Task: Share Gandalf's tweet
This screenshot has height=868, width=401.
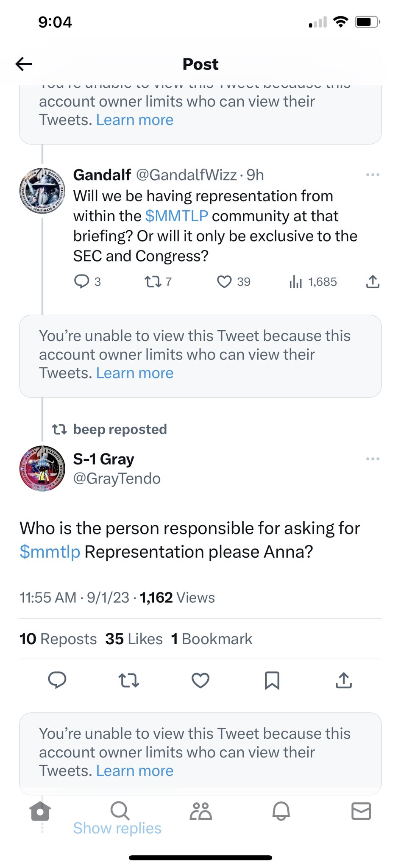Action: point(373,281)
